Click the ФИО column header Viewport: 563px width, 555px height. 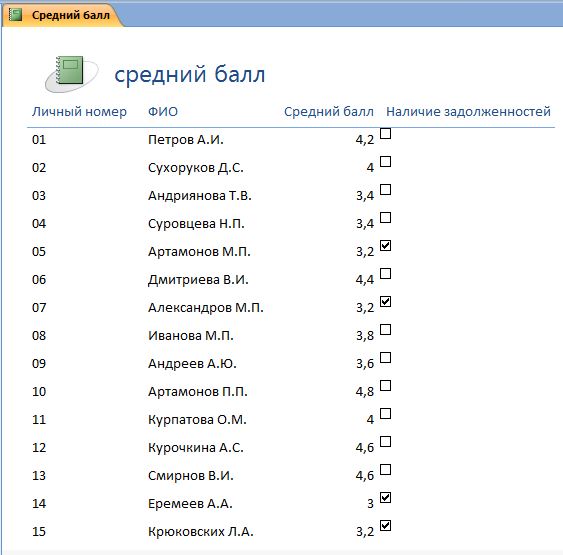point(163,112)
